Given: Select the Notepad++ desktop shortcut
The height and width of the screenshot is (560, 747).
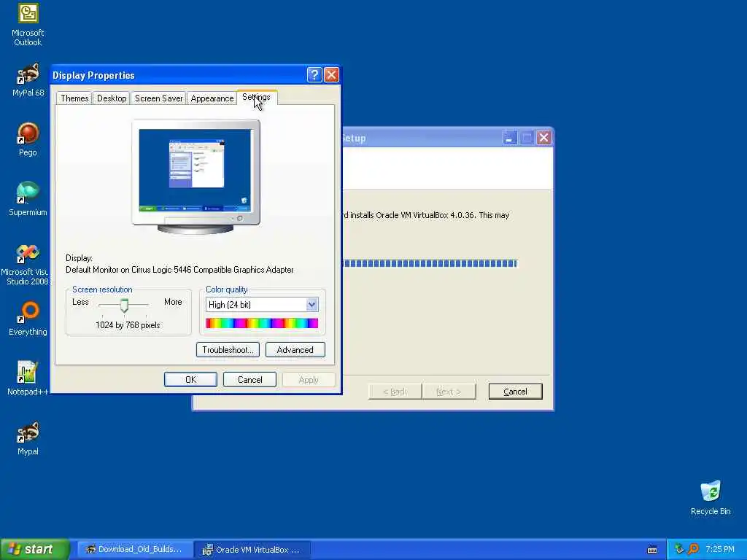Looking at the screenshot, I should click(x=28, y=378).
